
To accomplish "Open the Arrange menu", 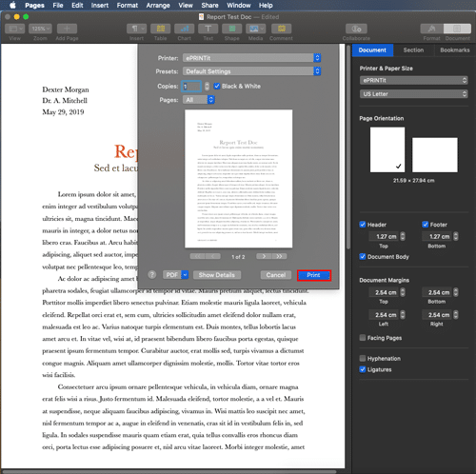I will pos(158,5).
